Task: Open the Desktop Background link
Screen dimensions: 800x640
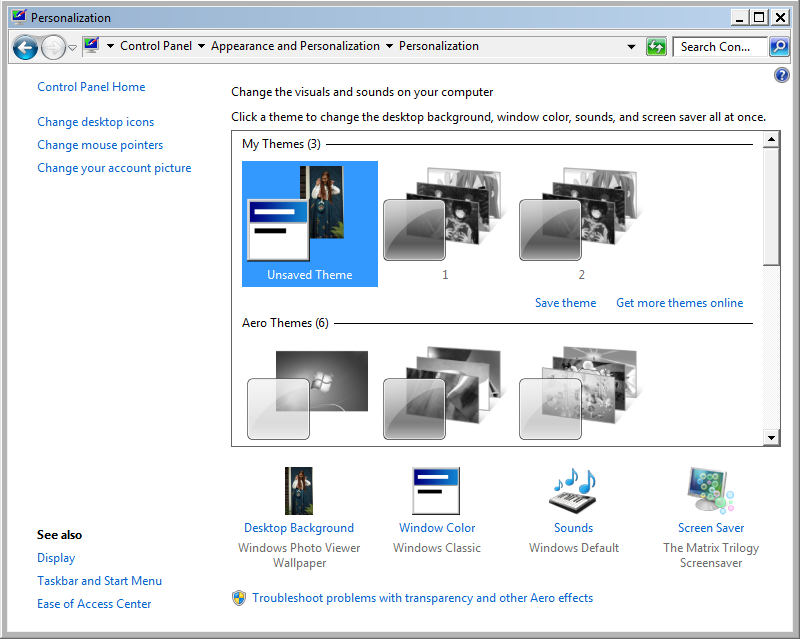Action: 299,528
